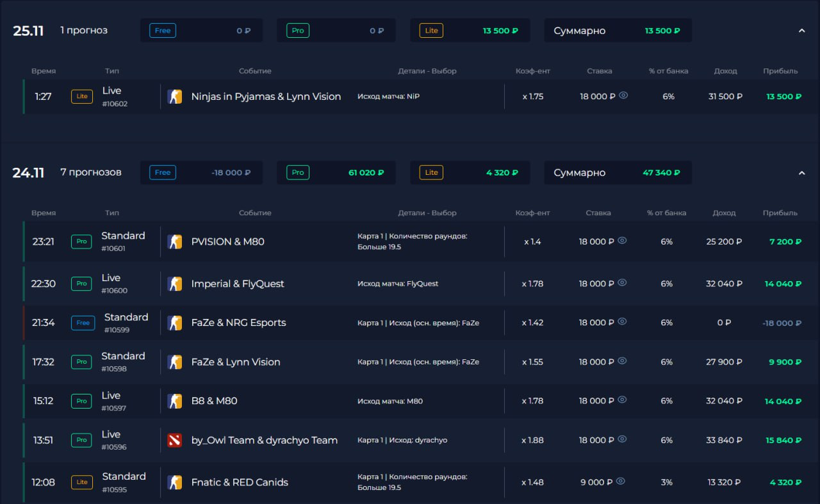Open the Imperial & FlyQuest event link
Image resolution: width=820 pixels, height=504 pixels.
pos(238,284)
